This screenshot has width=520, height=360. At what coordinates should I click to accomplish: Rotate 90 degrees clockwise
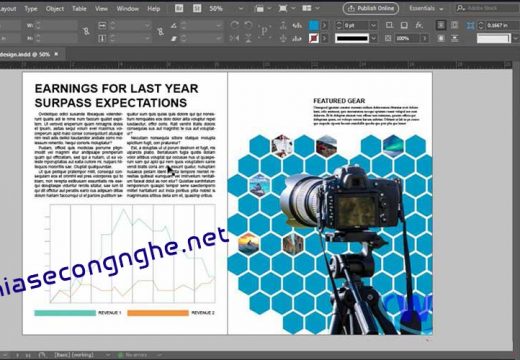(235, 25)
